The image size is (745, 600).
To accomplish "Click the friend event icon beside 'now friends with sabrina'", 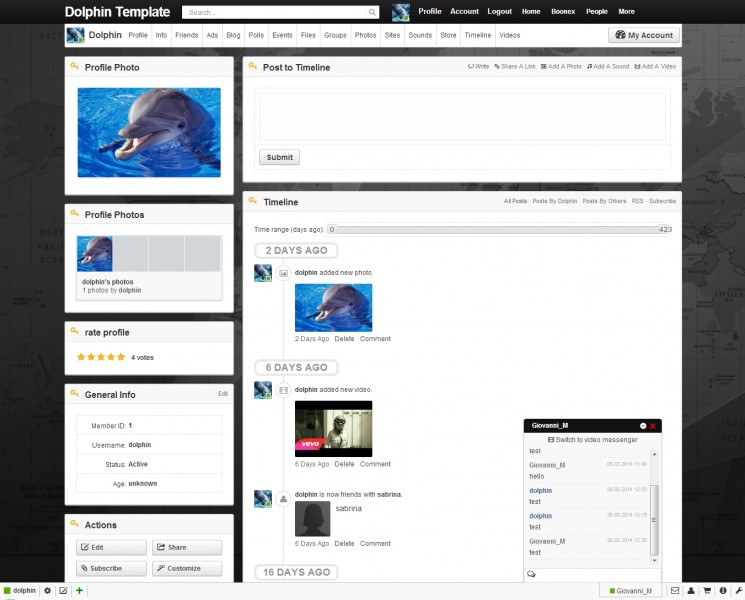I will click(283, 499).
